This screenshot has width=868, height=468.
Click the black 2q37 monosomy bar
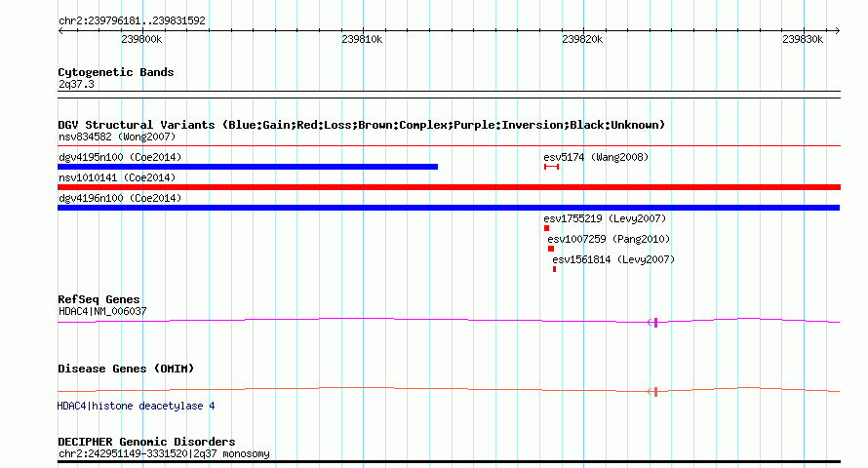coord(449,461)
